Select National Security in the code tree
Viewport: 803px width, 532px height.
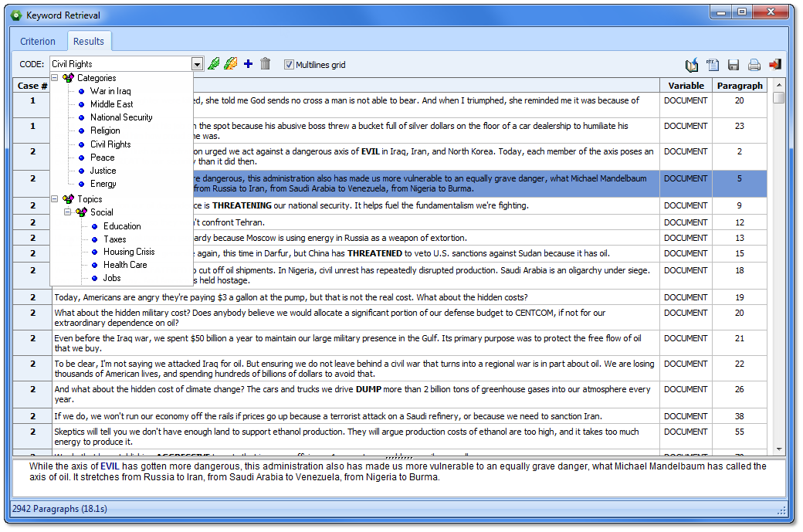(121, 117)
